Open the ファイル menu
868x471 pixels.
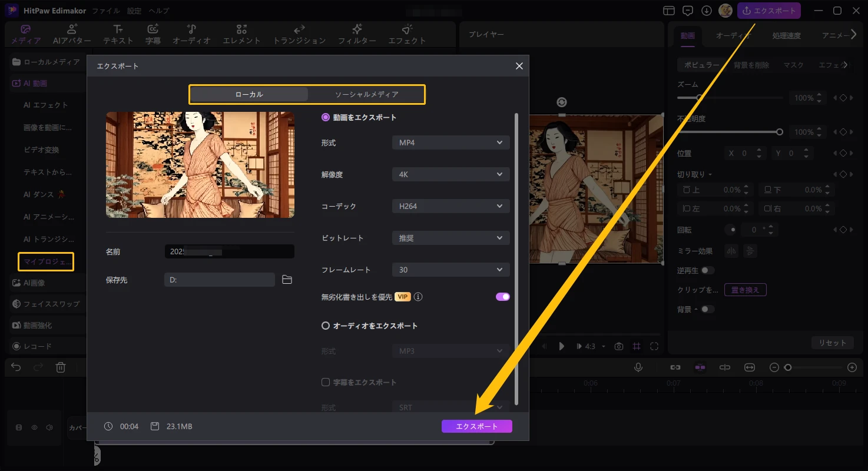(106, 11)
